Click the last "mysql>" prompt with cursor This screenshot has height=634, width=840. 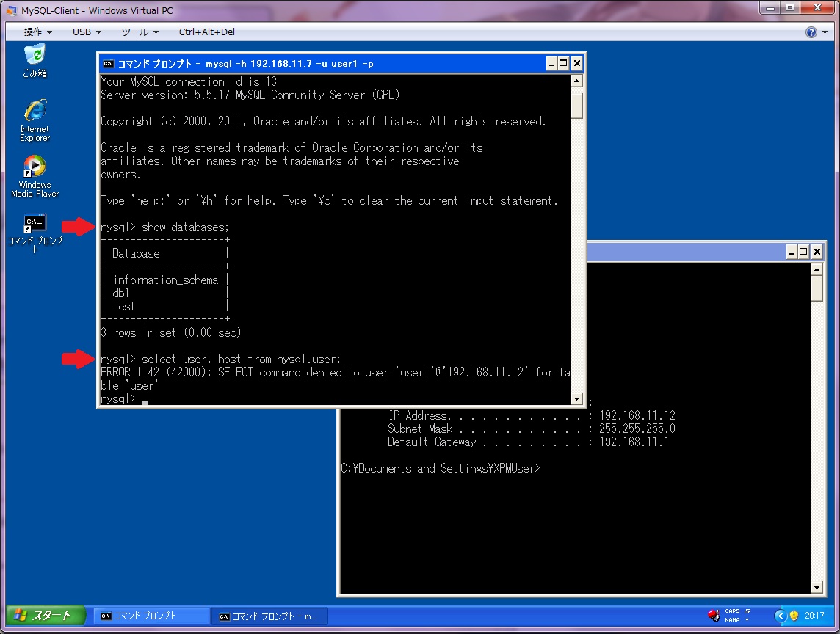[124, 399]
